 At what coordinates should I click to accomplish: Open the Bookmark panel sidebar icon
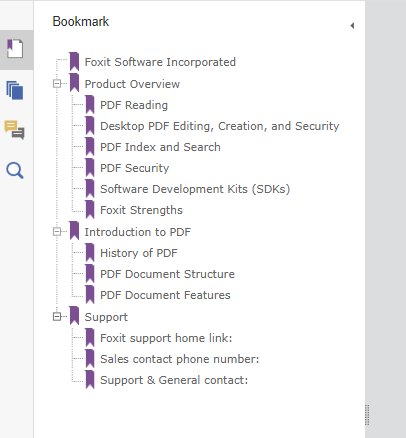pyautogui.click(x=15, y=49)
